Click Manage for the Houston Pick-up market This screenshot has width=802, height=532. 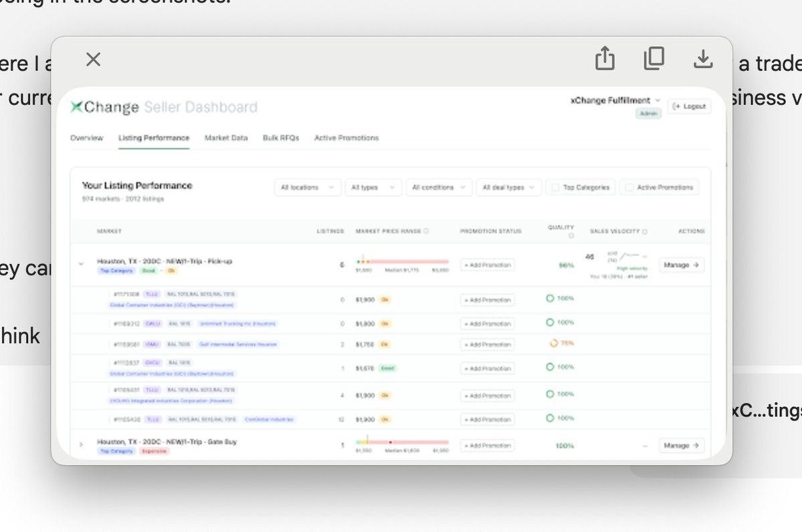pyautogui.click(x=681, y=265)
